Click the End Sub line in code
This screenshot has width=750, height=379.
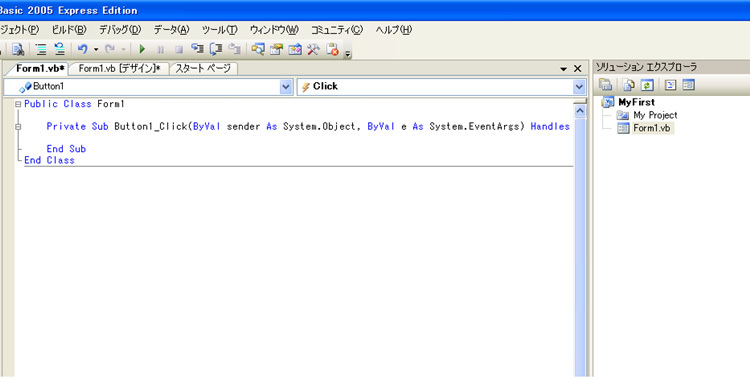[66, 149]
